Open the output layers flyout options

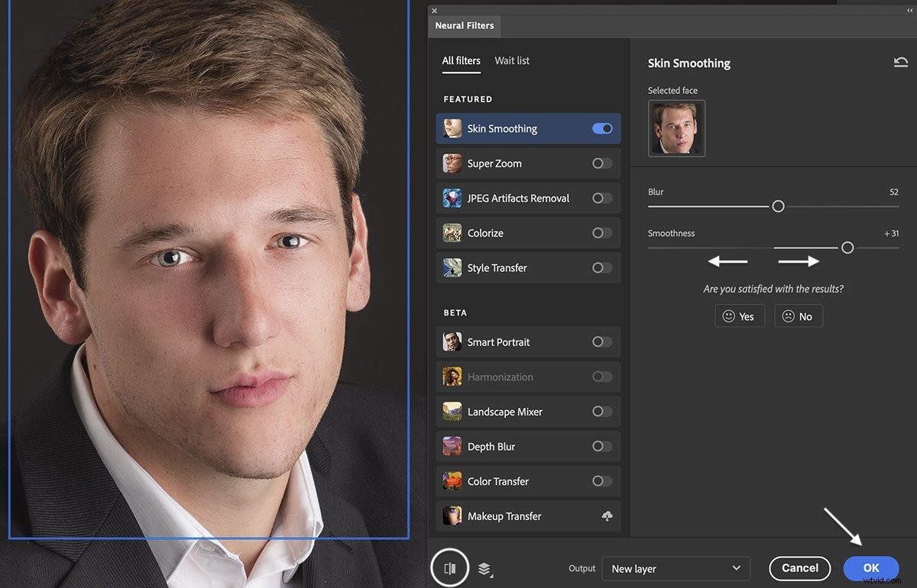point(484,568)
